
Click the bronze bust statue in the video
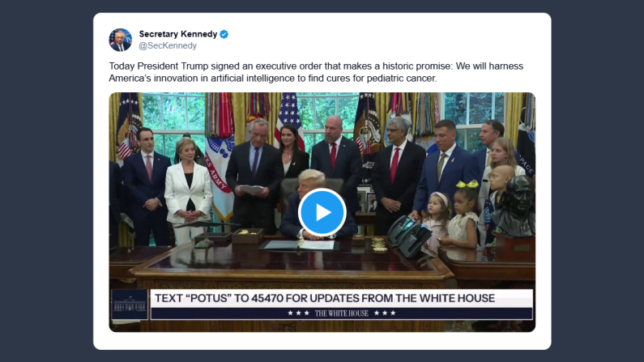[514, 206]
